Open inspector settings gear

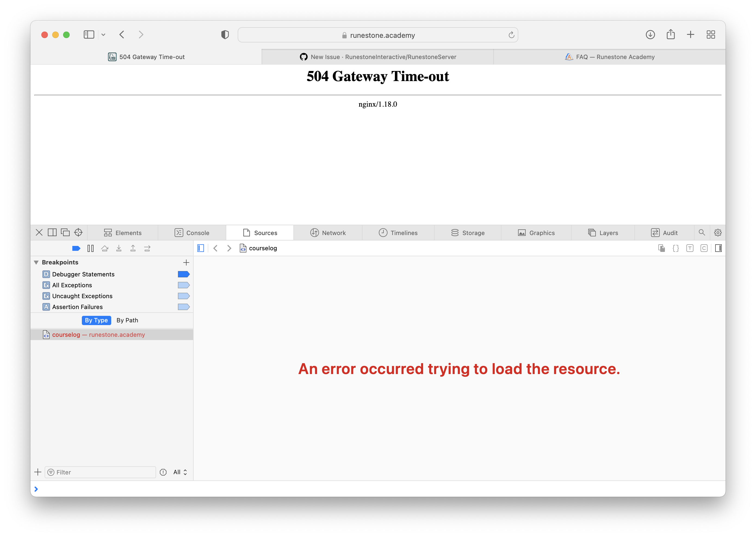(x=718, y=233)
